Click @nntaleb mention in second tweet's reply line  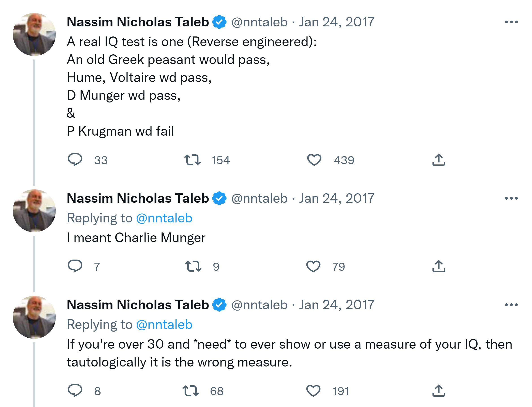[164, 218]
